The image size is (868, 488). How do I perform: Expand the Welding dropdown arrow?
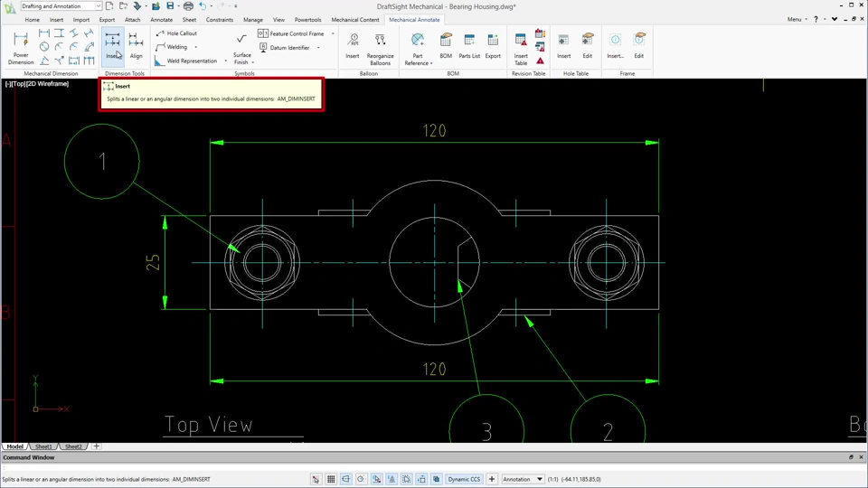[196, 47]
